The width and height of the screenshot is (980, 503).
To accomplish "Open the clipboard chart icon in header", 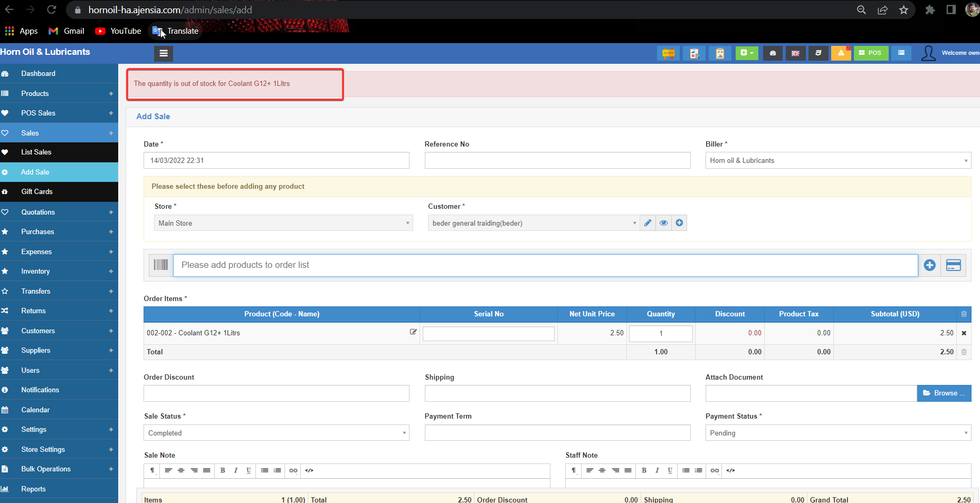I will [x=720, y=53].
